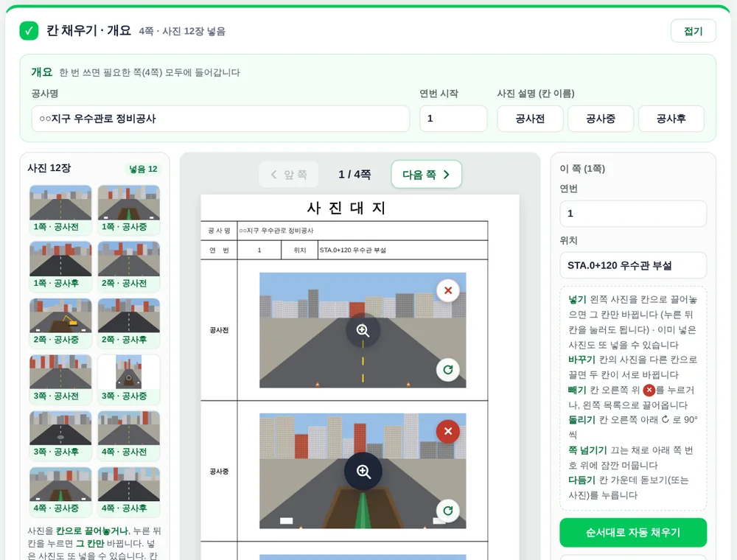Select thumbnail 4쪽 · 공사후
Image resolution: width=737 pixels, height=560 pixels.
coord(129,491)
